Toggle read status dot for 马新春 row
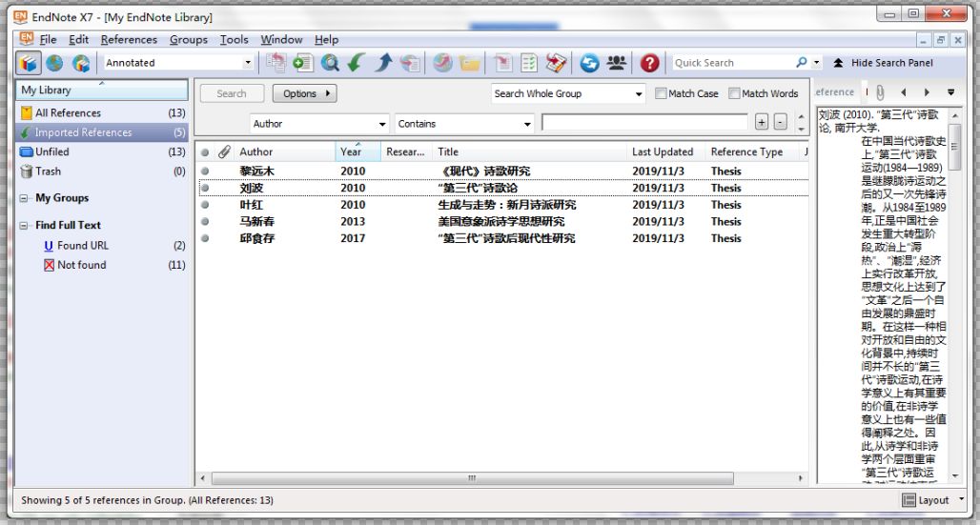The image size is (980, 525). click(x=205, y=221)
